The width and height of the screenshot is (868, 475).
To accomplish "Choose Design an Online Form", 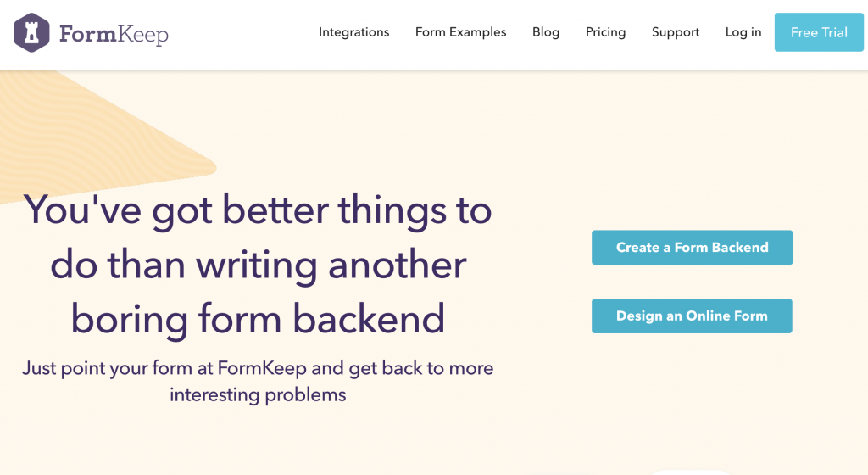I will (x=692, y=316).
